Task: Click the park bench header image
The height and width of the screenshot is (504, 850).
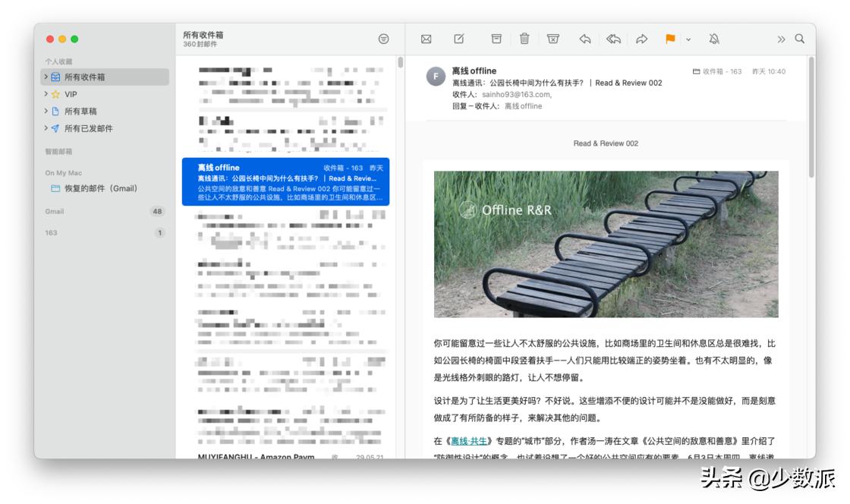Action: click(606, 244)
